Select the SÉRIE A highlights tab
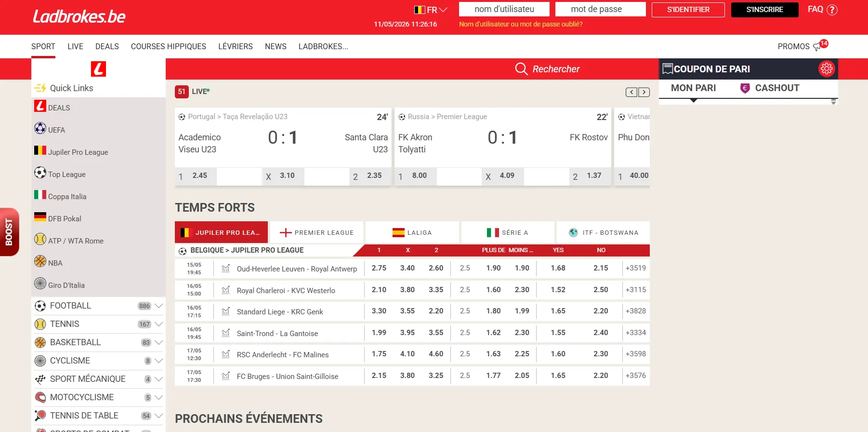The height and width of the screenshot is (432, 868). pos(508,232)
